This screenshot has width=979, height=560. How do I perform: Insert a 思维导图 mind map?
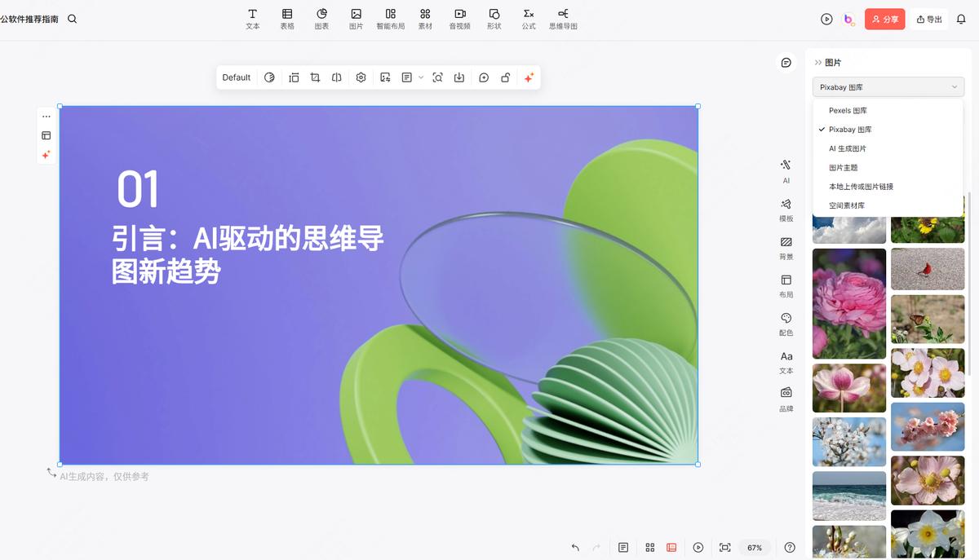pyautogui.click(x=563, y=19)
